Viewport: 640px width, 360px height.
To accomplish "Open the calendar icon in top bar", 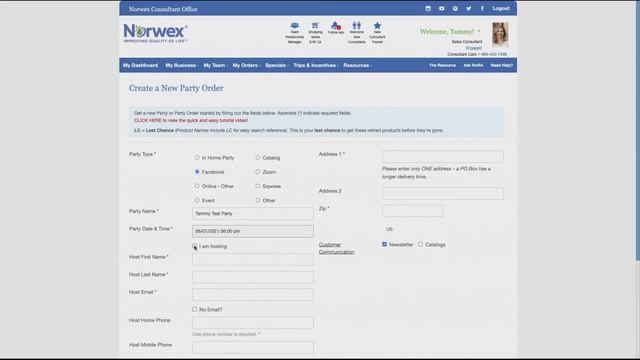I will (428, 9).
